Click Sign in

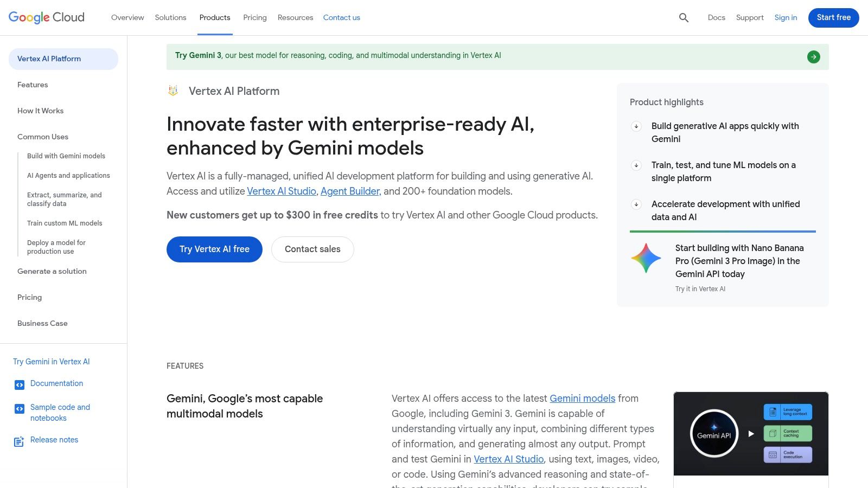tap(786, 18)
